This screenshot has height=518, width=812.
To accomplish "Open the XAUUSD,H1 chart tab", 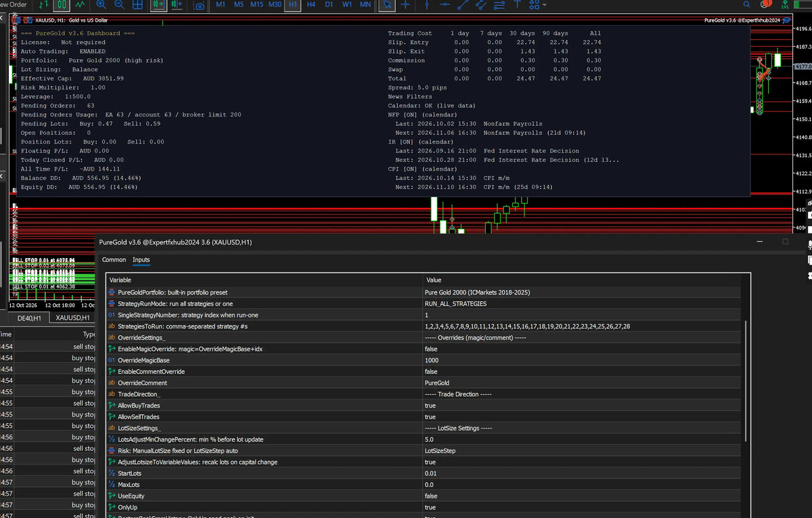I will (x=72, y=318).
